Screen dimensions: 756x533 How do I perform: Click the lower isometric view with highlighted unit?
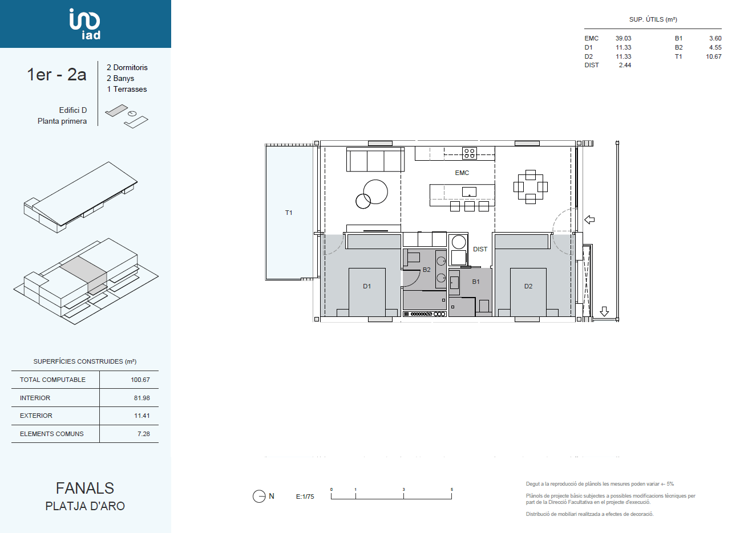[x=86, y=278]
